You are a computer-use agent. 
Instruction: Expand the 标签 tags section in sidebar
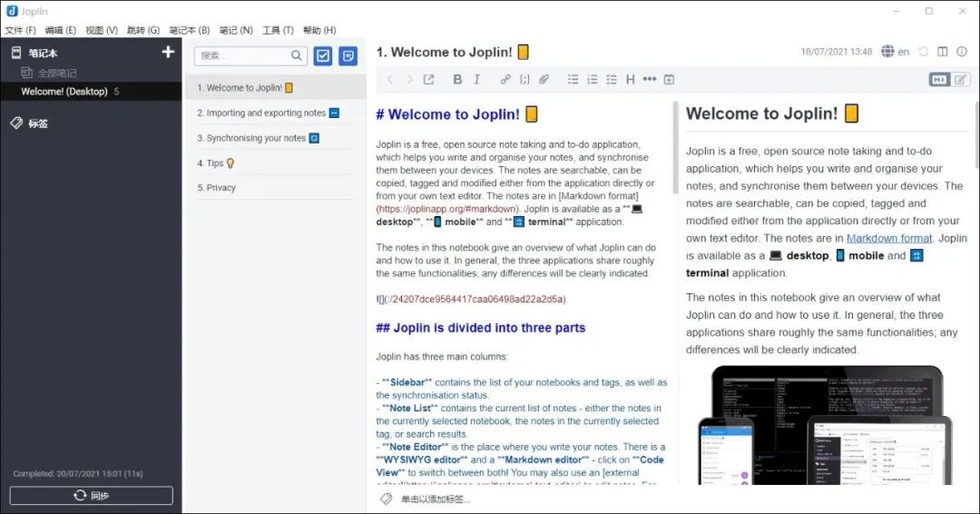click(37, 123)
